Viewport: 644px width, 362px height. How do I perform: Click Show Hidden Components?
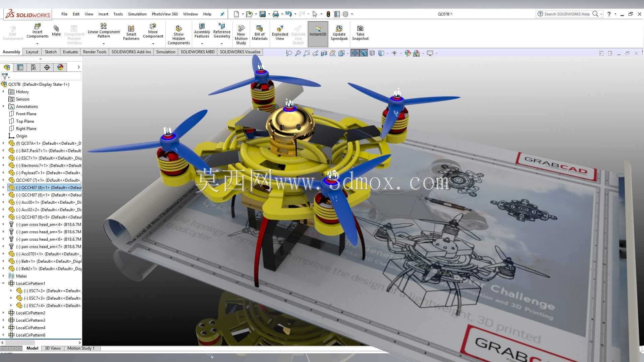pos(179,35)
